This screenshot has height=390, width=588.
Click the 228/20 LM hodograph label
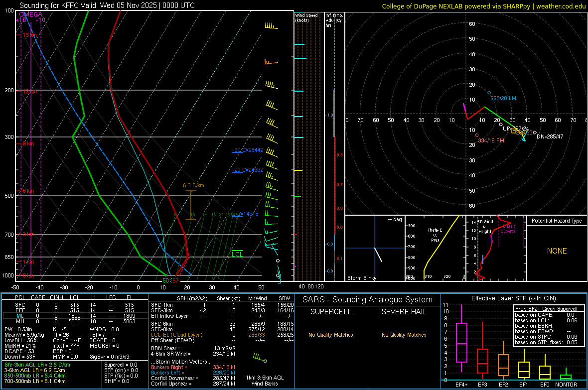(x=503, y=98)
